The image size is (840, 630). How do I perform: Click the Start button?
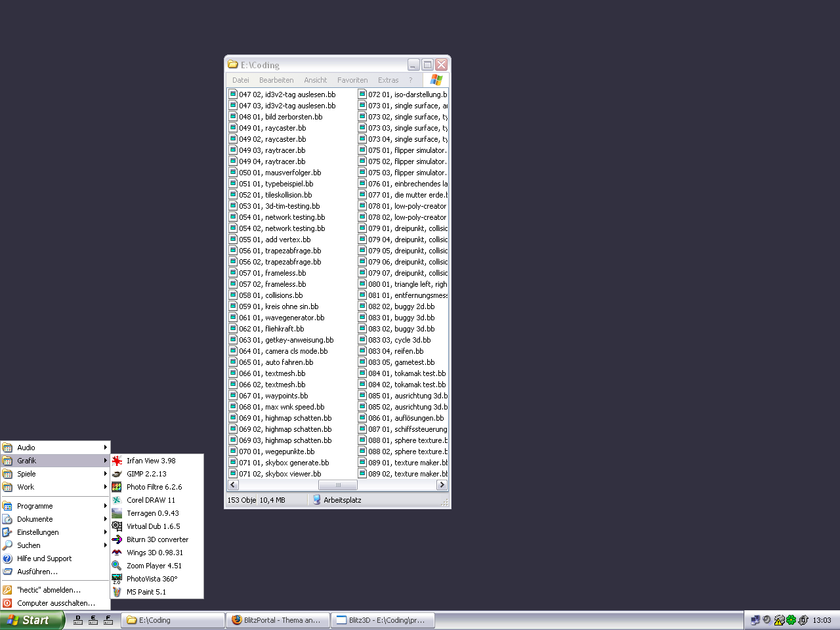tap(31, 620)
